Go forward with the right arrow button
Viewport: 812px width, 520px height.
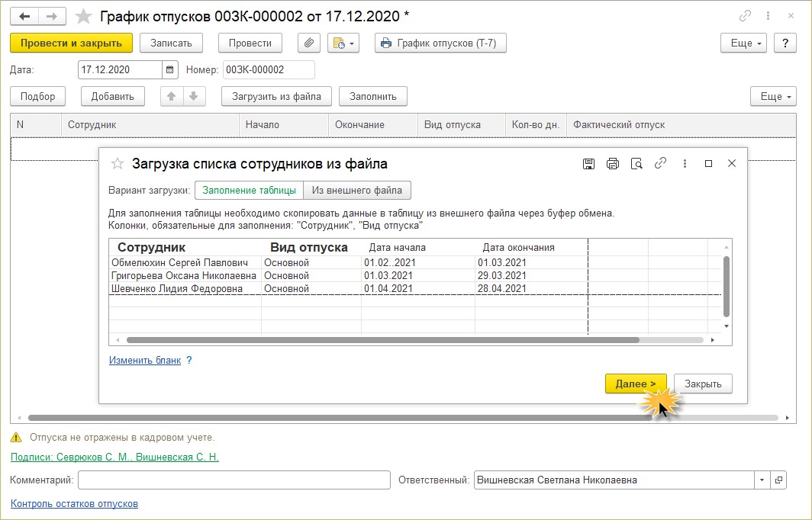[x=52, y=17]
